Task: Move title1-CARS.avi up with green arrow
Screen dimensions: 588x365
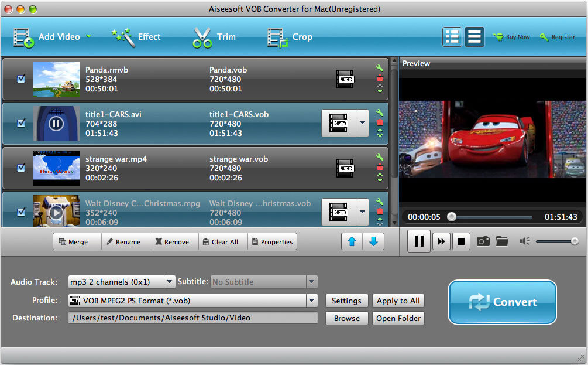Action: coord(380,130)
